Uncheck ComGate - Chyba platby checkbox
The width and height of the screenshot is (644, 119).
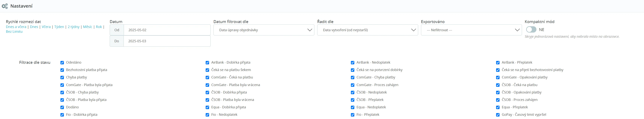click(352, 77)
